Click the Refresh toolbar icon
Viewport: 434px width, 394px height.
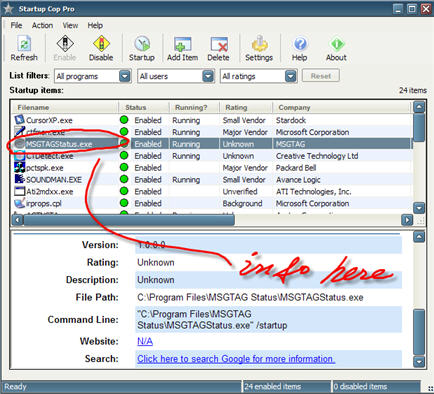coord(24,44)
